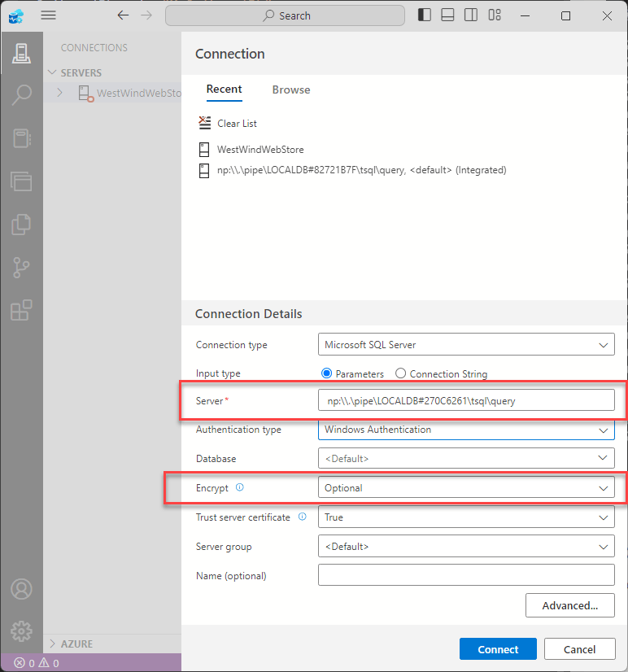Image resolution: width=628 pixels, height=672 pixels.
Task: Open the Authentication type dropdown
Action: click(466, 430)
